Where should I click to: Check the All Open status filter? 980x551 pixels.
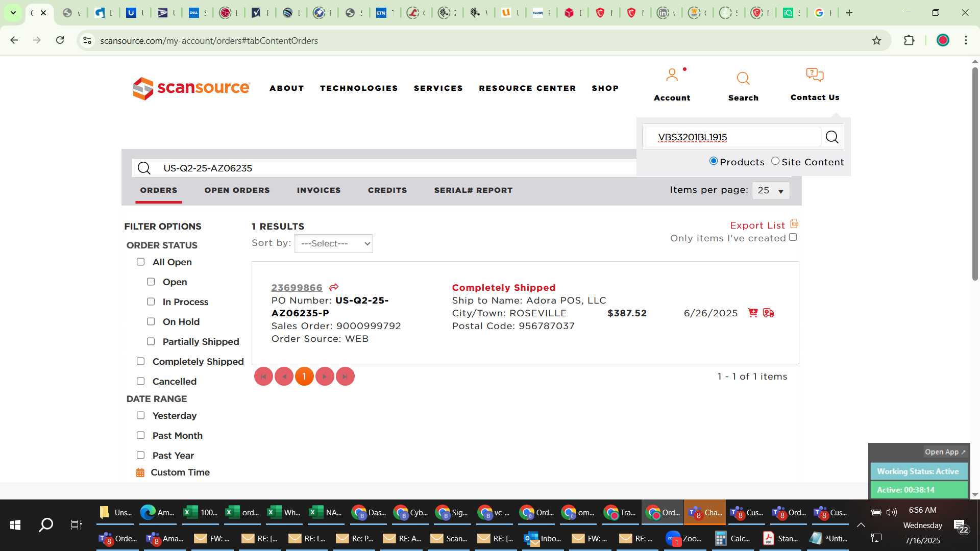(140, 262)
